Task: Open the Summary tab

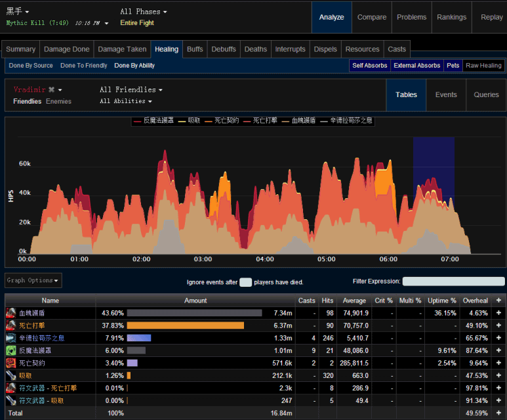Action: pos(21,49)
